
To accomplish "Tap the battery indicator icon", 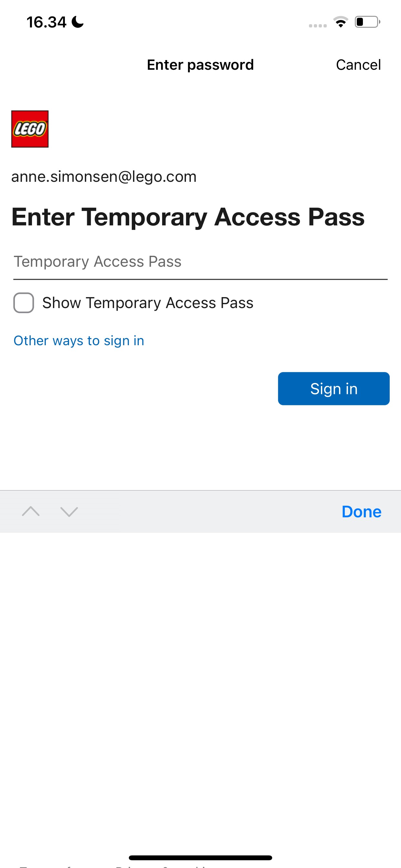I will (367, 22).
